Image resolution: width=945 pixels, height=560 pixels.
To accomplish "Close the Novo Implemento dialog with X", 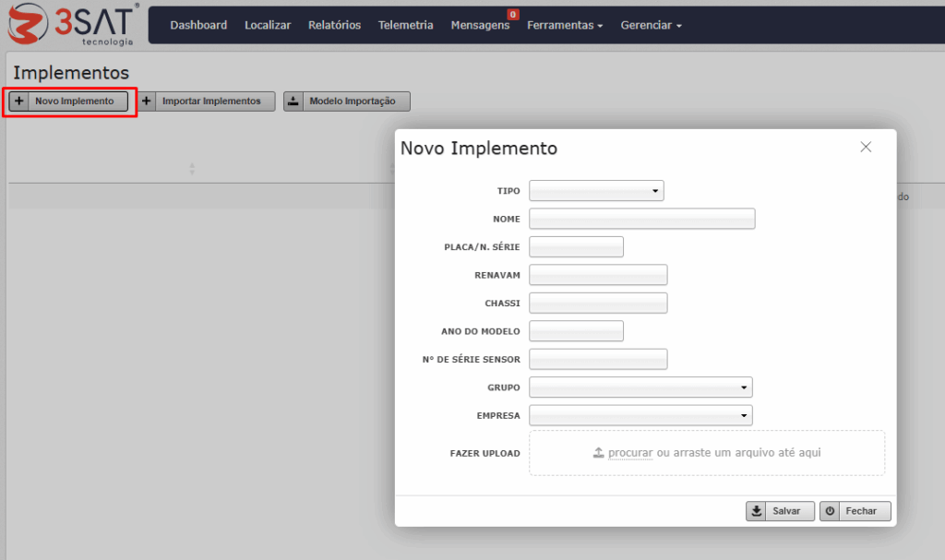I will 866,148.
